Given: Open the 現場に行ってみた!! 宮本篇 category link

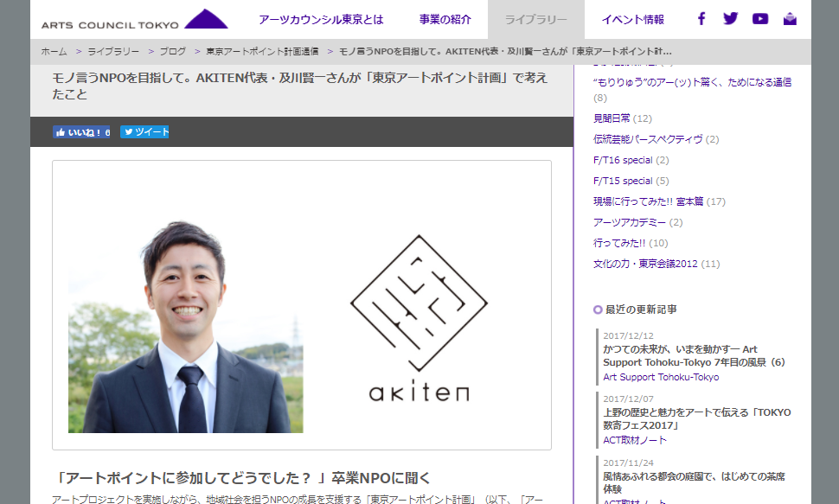Looking at the screenshot, I should 648,201.
